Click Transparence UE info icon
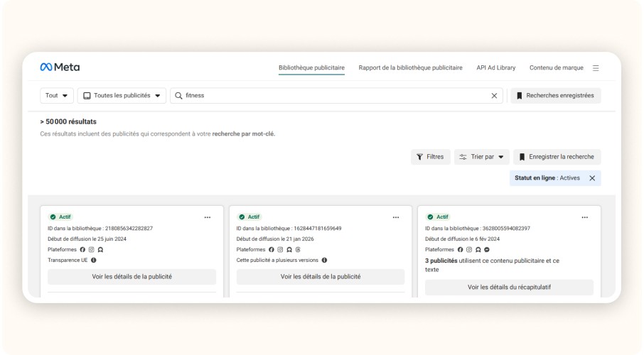 click(94, 260)
